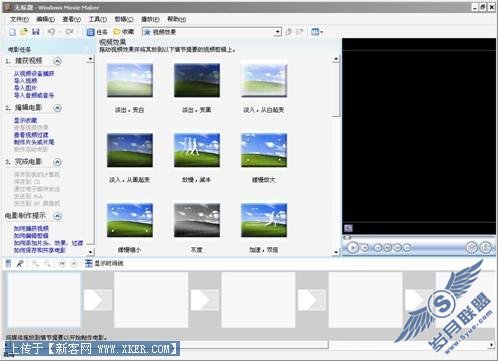498x361 pixels.
Task: Click the take picture icon in preview
Action: coord(486,247)
